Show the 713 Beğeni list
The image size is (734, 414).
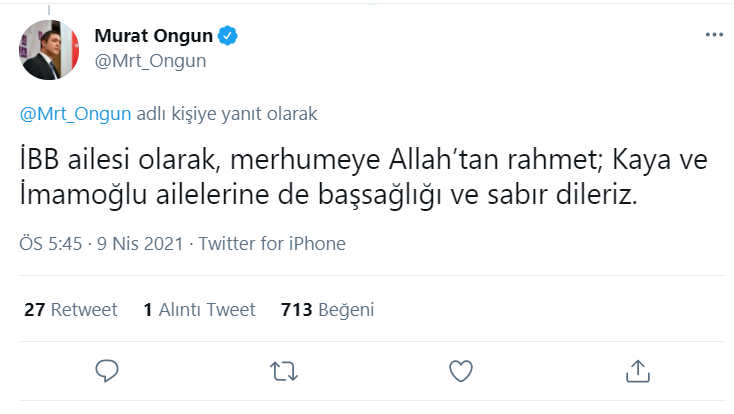pyautogui.click(x=328, y=309)
